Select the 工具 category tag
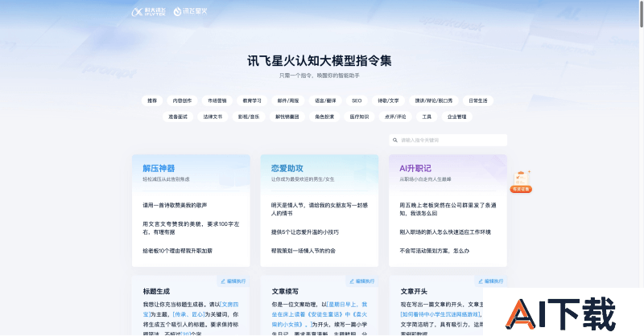This screenshot has width=644, height=336. click(427, 117)
